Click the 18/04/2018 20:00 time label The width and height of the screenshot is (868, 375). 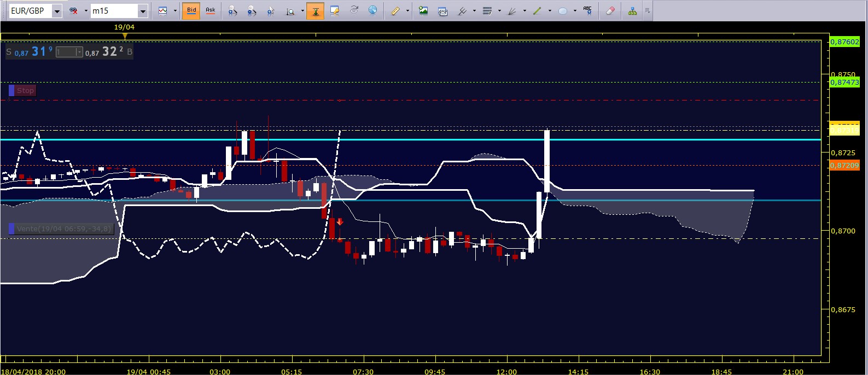click(33, 371)
